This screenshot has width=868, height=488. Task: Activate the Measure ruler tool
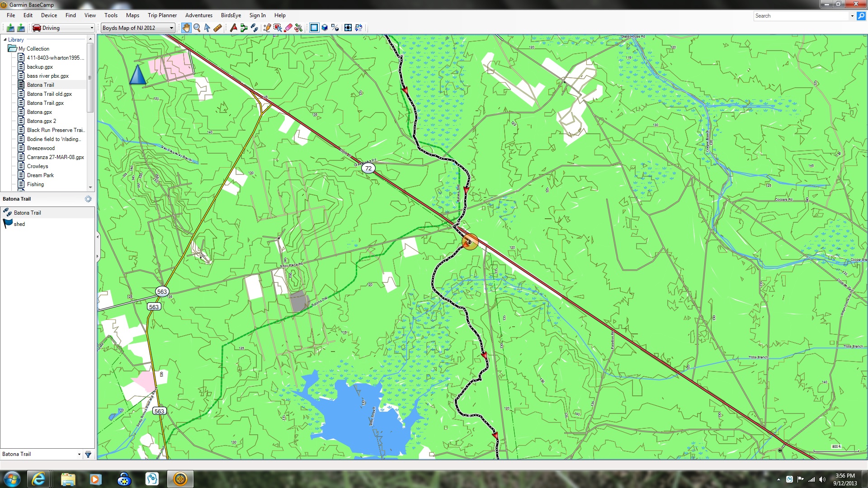point(217,28)
